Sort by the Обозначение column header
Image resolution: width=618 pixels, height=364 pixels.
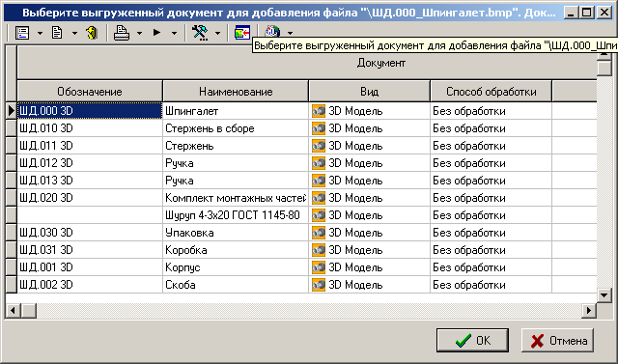tap(90, 92)
